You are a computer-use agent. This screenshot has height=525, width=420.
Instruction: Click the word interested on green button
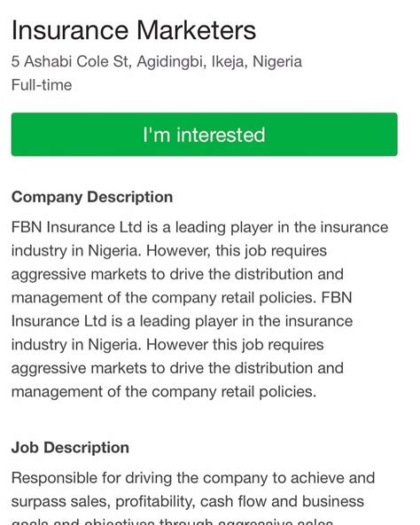coord(221,135)
